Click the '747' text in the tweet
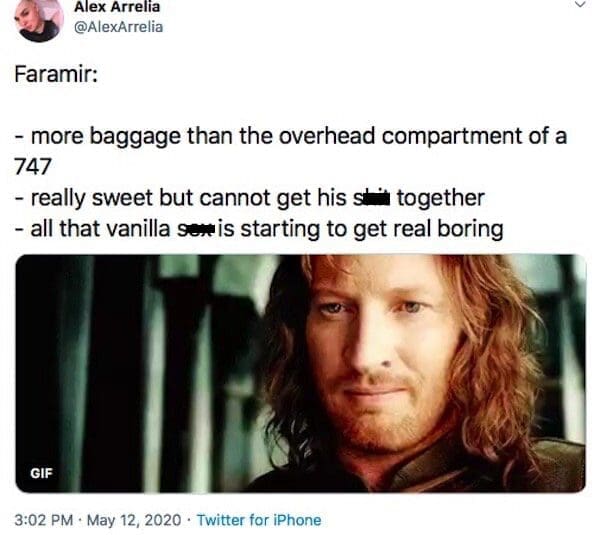Viewport: 600px width, 535px height. (x=33, y=167)
